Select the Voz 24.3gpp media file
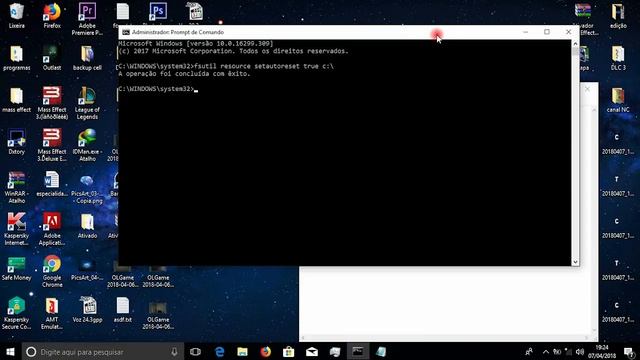Screen dimensions: 640x360 pos(87,310)
